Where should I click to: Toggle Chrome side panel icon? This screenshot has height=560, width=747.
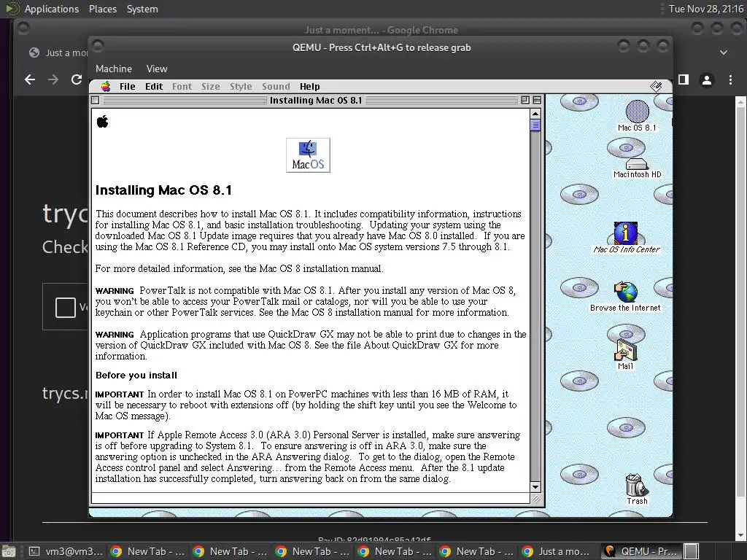pos(684,79)
